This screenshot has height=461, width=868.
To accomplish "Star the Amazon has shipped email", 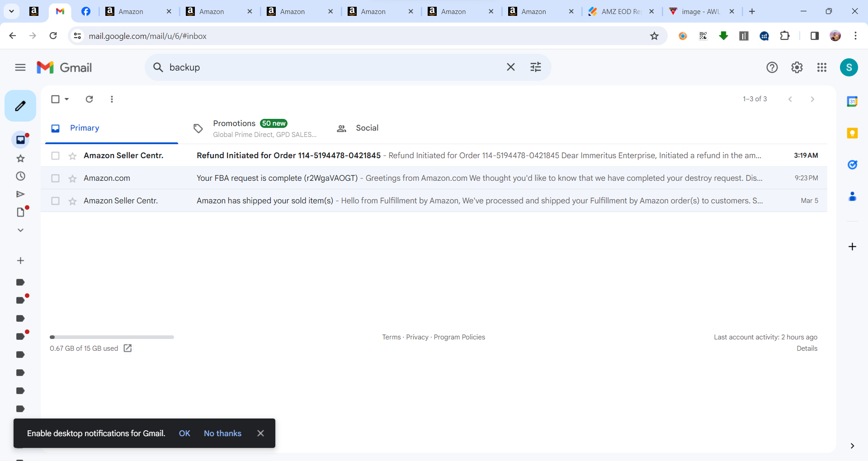I will click(72, 201).
